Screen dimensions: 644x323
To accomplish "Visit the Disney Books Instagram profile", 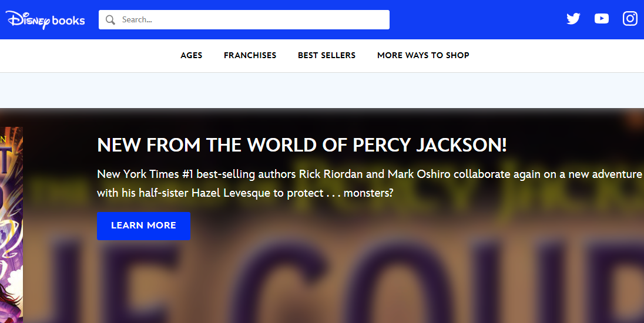I will (x=630, y=18).
